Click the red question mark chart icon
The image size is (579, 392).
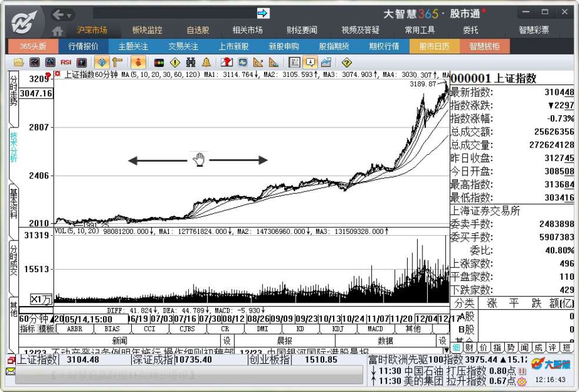pos(227,62)
